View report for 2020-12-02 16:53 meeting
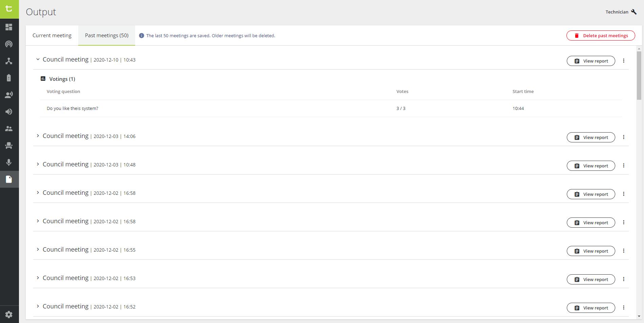 pyautogui.click(x=591, y=279)
